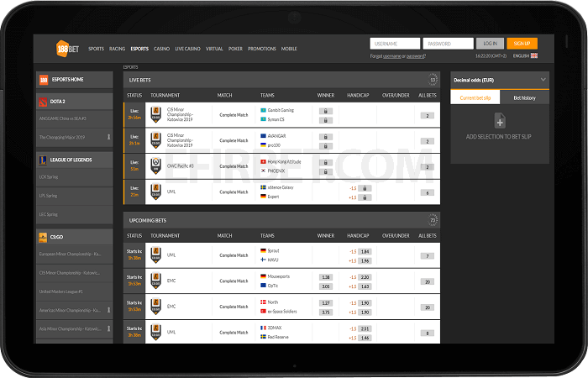Image resolution: width=588 pixels, height=378 pixels.
Task: Click live indicator for Americas Minor Championship
Action: click(108, 310)
